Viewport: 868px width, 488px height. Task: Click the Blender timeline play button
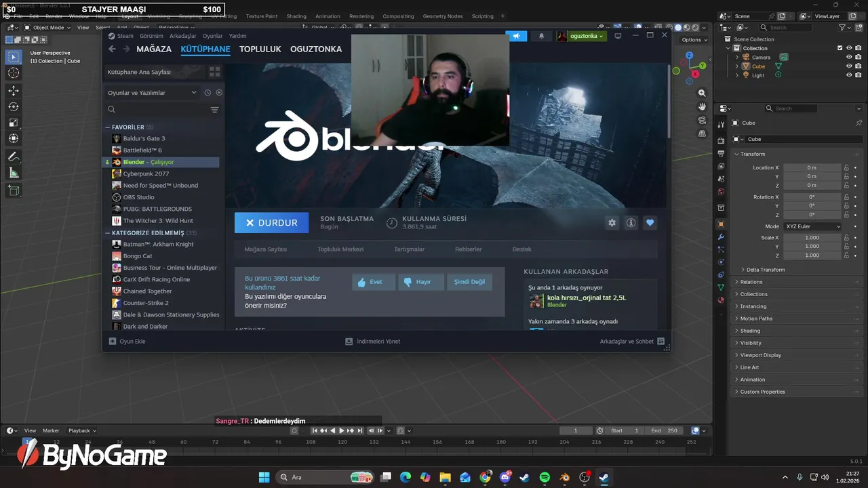coord(341,430)
